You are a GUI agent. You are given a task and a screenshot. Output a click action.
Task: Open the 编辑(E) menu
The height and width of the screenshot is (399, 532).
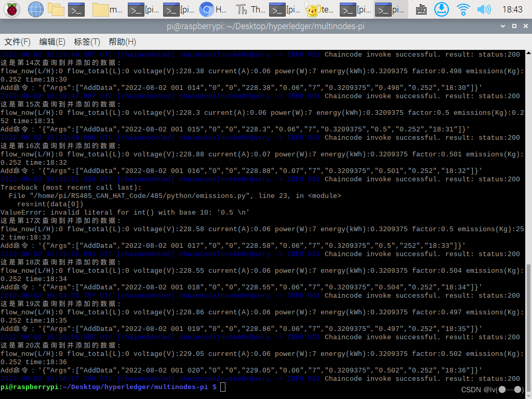52,42
